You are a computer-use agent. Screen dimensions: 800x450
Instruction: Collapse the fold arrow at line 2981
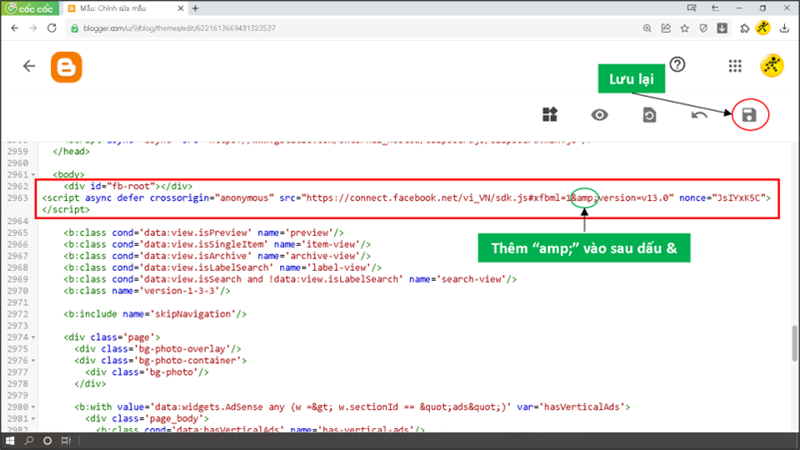(33, 419)
